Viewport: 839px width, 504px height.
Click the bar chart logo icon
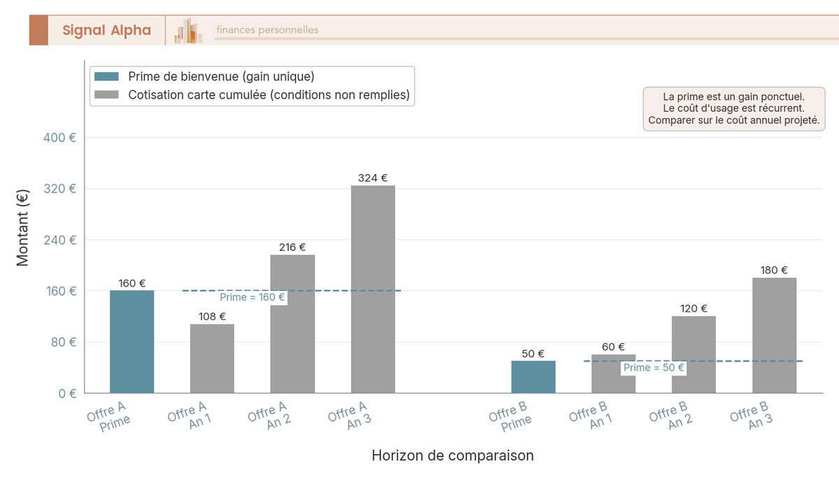tap(188, 31)
